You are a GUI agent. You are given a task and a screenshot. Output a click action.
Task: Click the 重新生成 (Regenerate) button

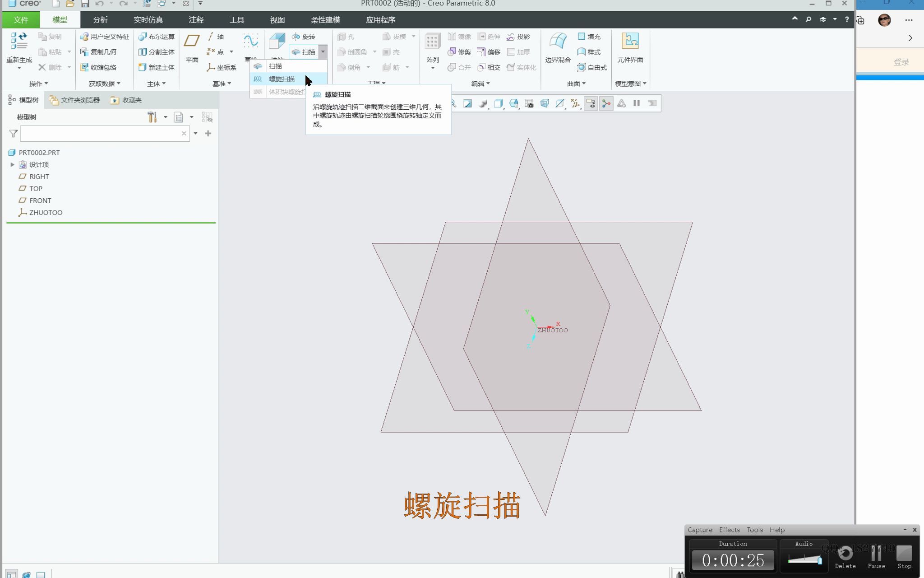click(x=18, y=47)
